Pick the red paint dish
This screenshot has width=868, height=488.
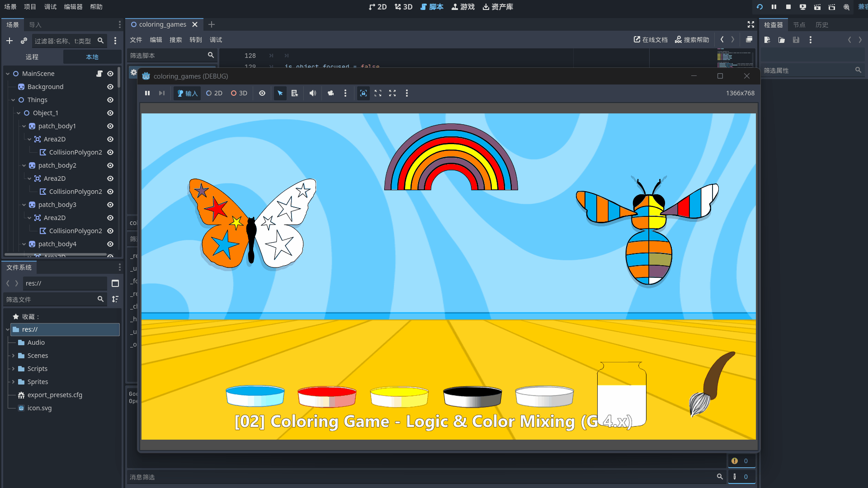(327, 395)
